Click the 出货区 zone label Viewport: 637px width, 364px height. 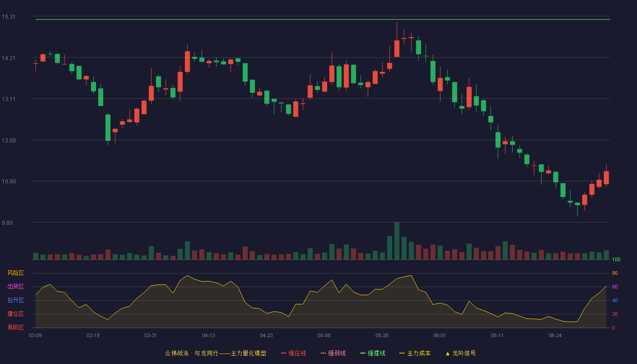click(15, 287)
